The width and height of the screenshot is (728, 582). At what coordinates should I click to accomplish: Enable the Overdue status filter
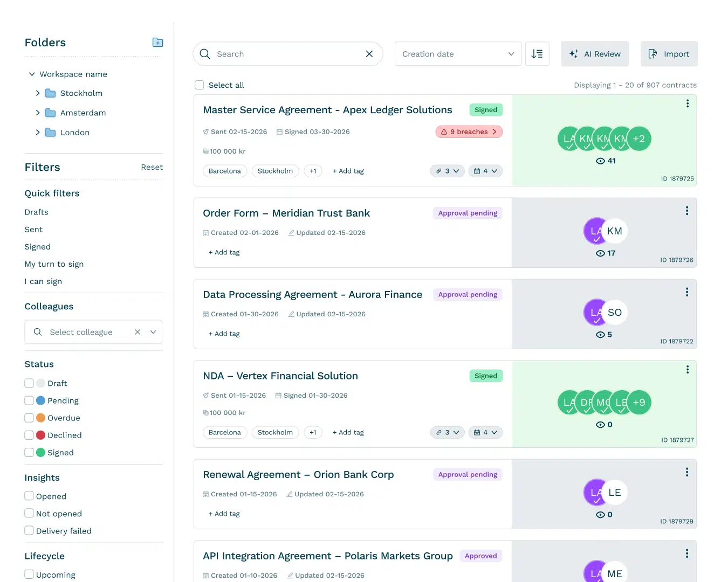(29, 418)
